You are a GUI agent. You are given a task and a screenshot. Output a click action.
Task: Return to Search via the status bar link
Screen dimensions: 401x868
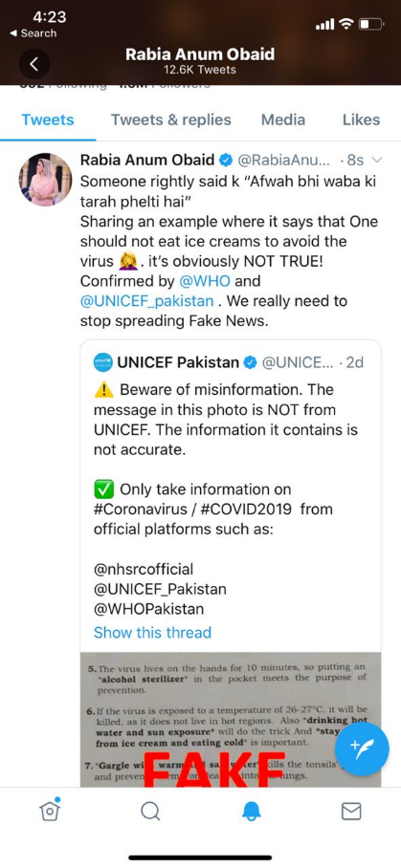coord(33,33)
